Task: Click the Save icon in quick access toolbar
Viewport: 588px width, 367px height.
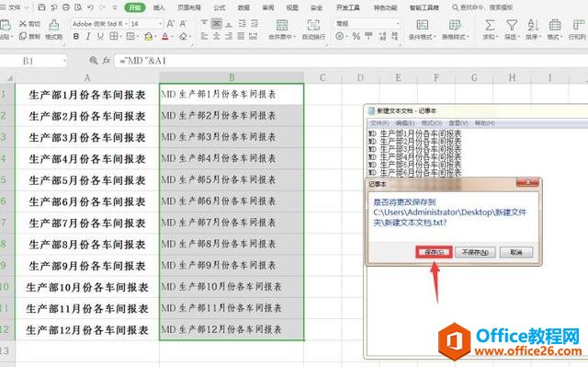Action: pos(42,7)
